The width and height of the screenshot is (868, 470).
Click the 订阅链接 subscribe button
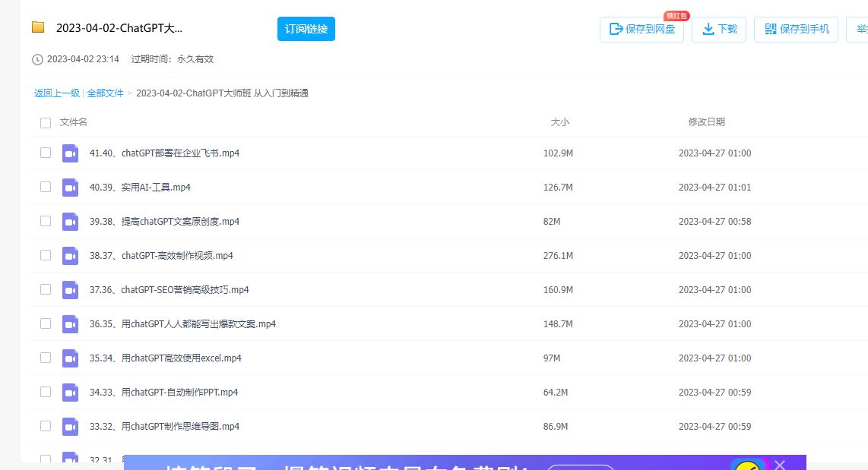coord(306,29)
